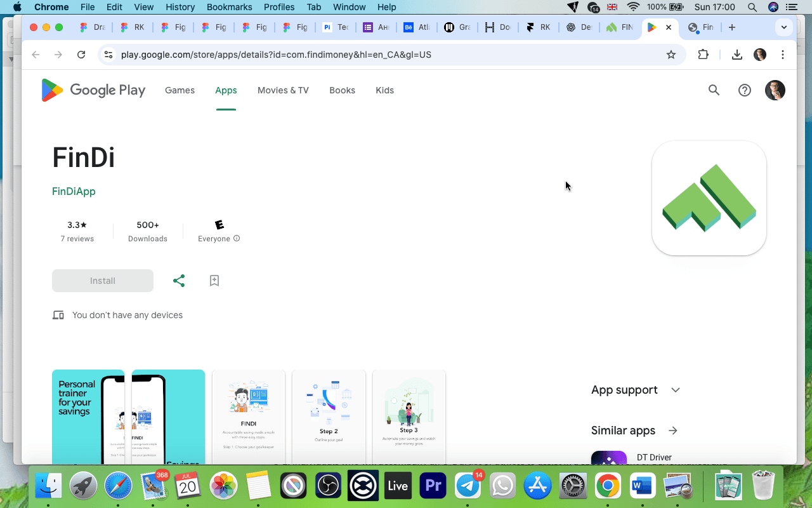The width and height of the screenshot is (812, 508).
Task: Open the Chrome File menu
Action: coord(88,7)
